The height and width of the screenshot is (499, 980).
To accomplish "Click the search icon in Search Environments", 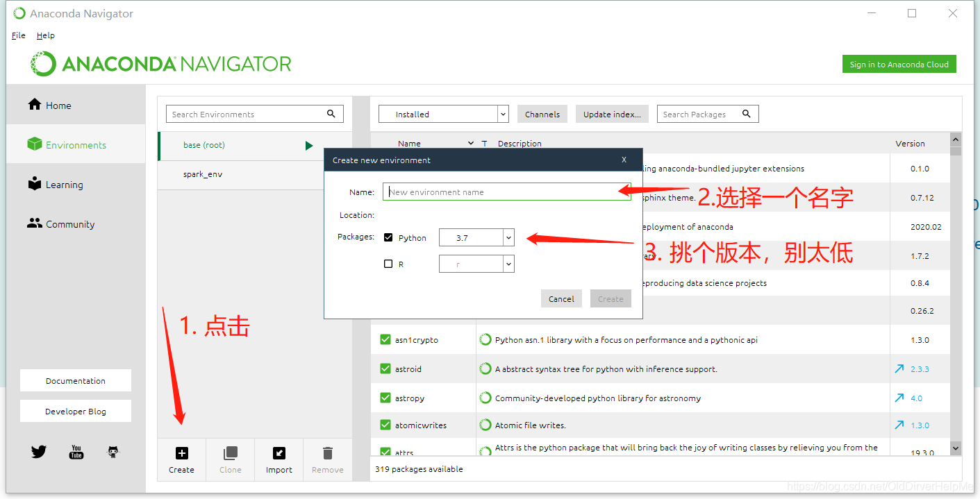I will (331, 114).
